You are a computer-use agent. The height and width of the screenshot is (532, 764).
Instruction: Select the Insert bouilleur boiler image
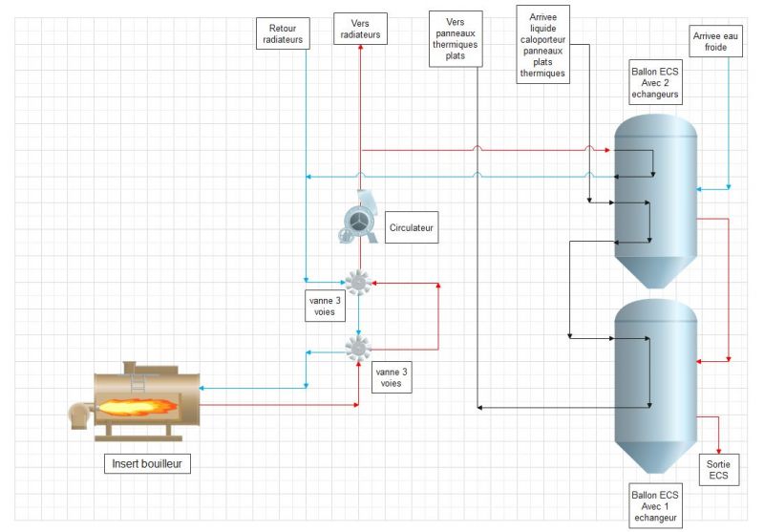click(x=135, y=401)
